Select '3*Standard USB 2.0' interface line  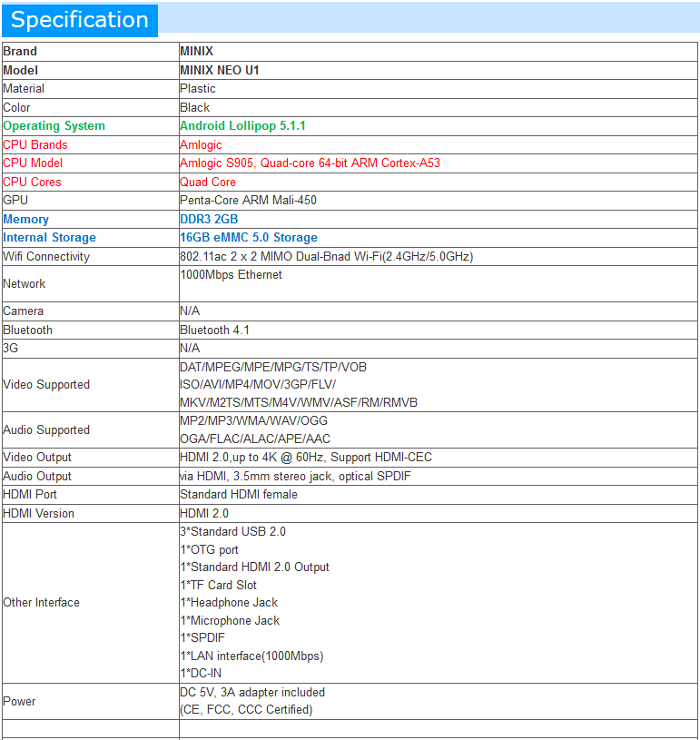(232, 532)
